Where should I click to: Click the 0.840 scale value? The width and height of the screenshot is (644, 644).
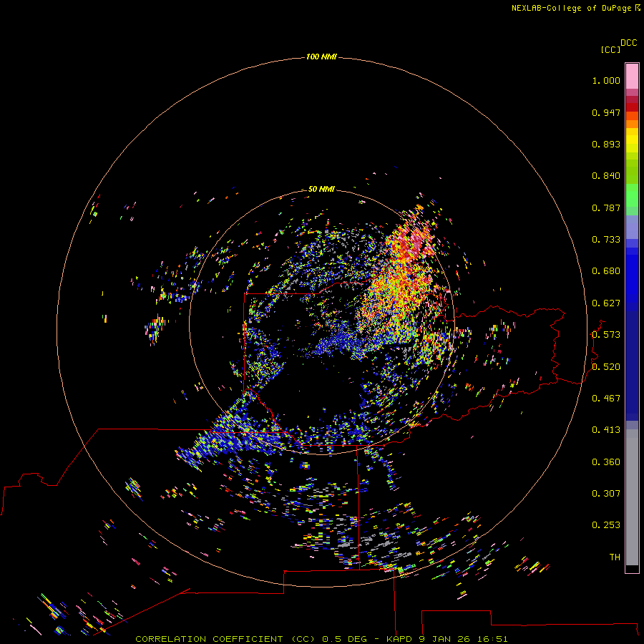606,176
